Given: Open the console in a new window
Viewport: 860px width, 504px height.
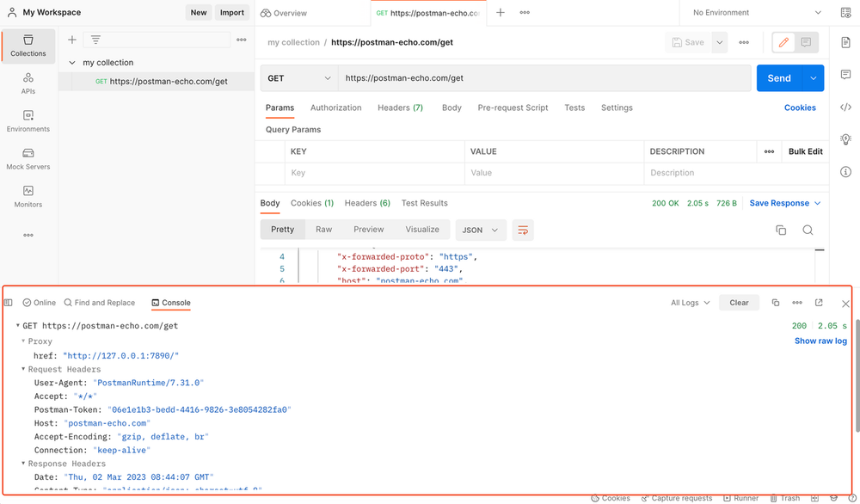Looking at the screenshot, I should [x=819, y=303].
